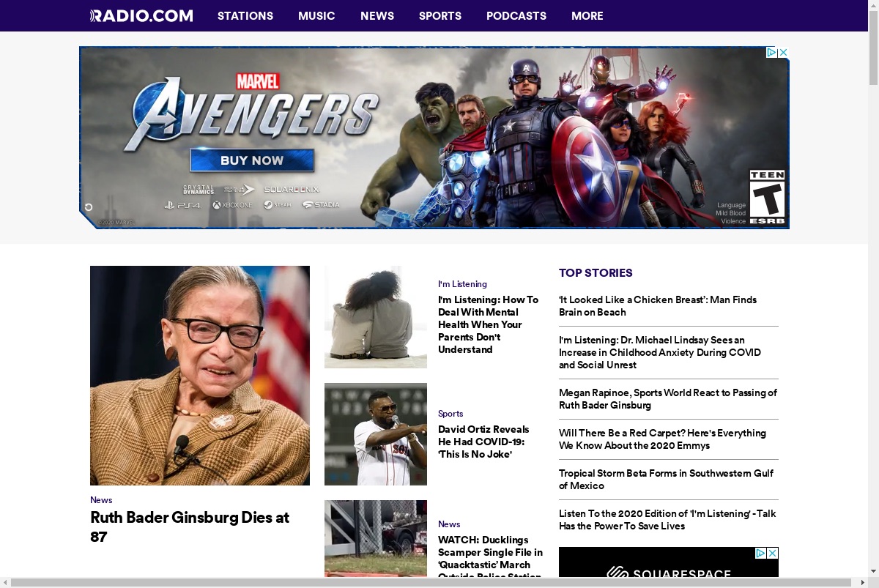Open the Podcasts menu
879x588 pixels.
[516, 15]
